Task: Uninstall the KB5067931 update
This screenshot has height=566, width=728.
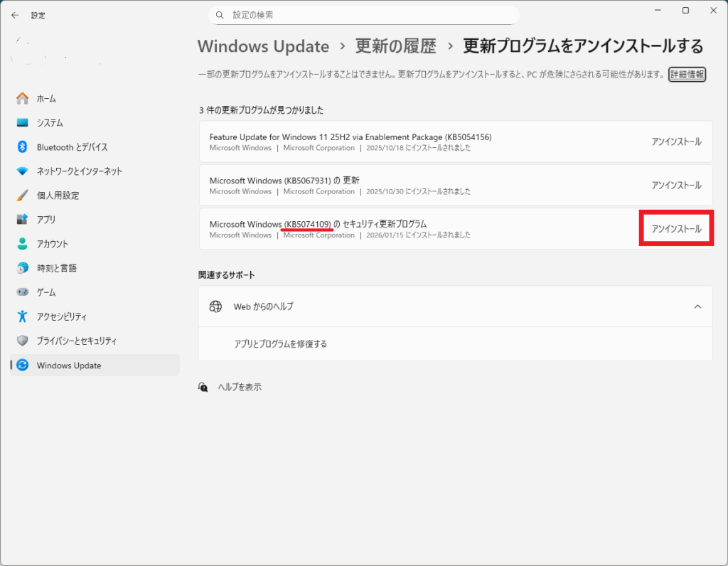Action: tap(676, 185)
